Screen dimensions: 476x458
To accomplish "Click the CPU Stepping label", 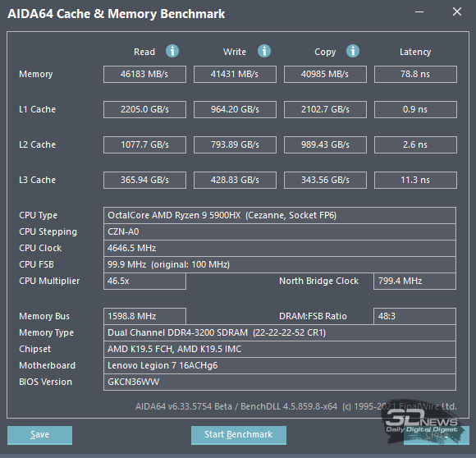I will click(48, 232).
